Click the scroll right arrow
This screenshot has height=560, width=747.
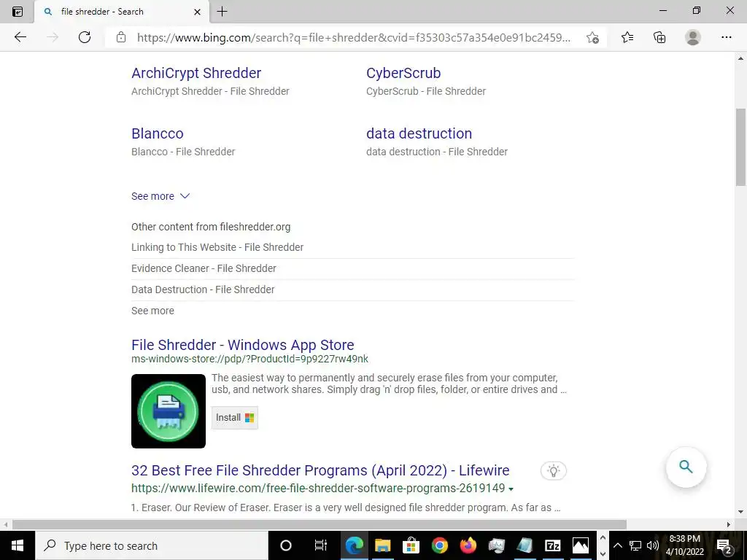pos(729,524)
